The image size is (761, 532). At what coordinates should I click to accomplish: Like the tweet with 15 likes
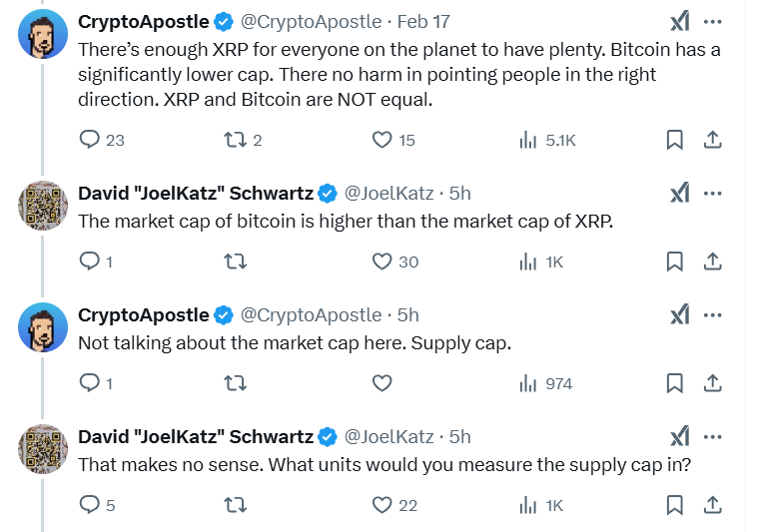click(x=381, y=140)
